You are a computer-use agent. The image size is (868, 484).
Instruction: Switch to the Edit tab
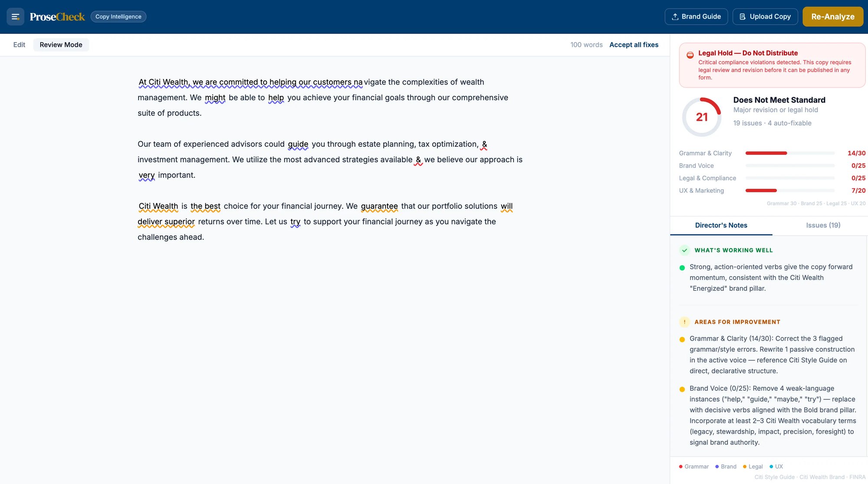19,45
